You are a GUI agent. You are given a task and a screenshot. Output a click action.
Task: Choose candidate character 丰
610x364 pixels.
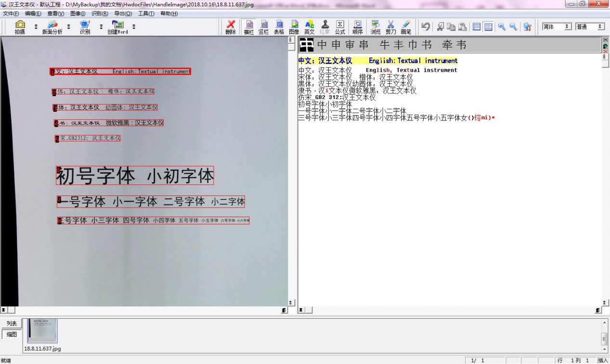coord(399,45)
